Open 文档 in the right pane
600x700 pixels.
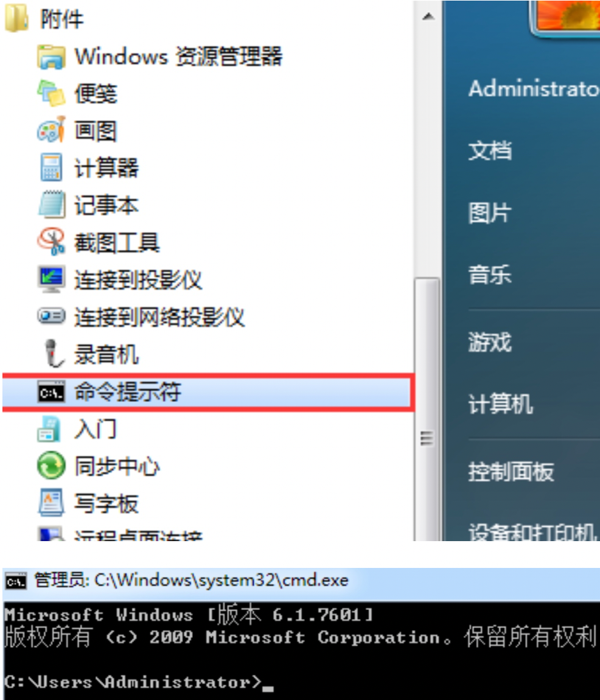[490, 150]
